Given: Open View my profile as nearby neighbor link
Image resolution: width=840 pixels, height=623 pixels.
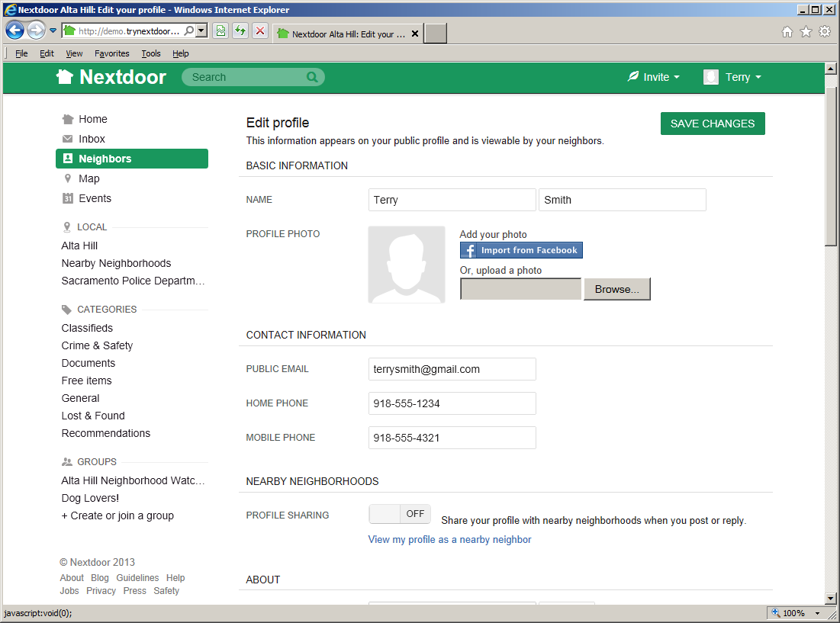Looking at the screenshot, I should pos(449,539).
